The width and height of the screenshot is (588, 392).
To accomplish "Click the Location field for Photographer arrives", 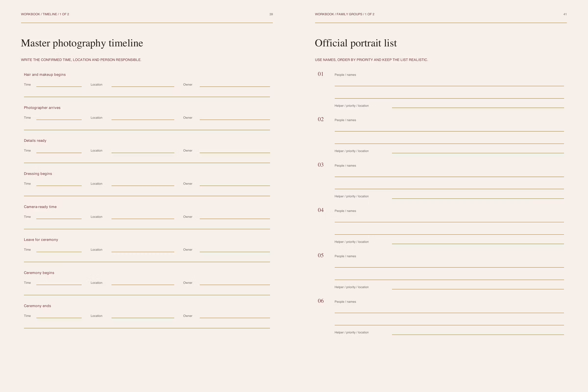I will point(143,118).
